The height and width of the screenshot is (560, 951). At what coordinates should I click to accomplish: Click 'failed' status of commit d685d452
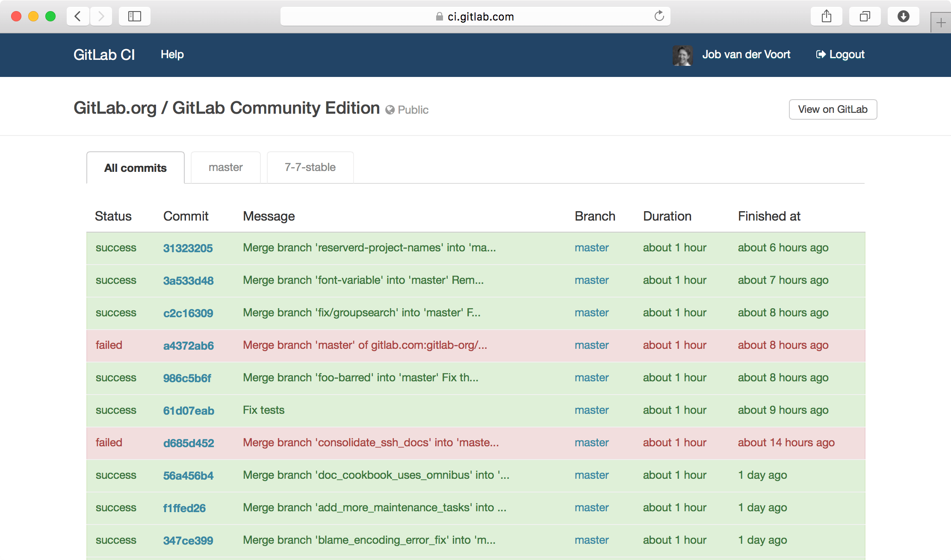point(109,443)
